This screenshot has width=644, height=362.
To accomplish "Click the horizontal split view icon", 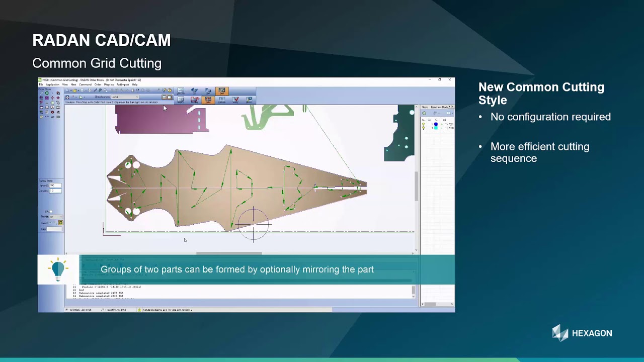I will [x=164, y=97].
